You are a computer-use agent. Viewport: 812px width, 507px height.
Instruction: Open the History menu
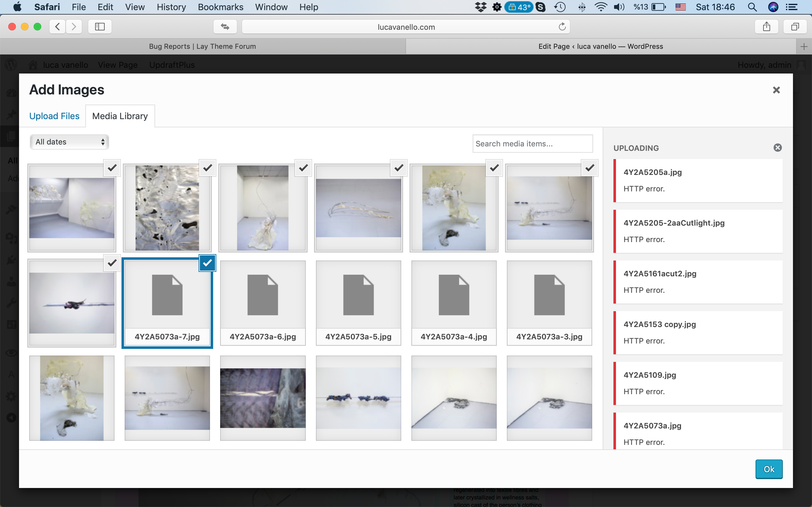pos(171,7)
